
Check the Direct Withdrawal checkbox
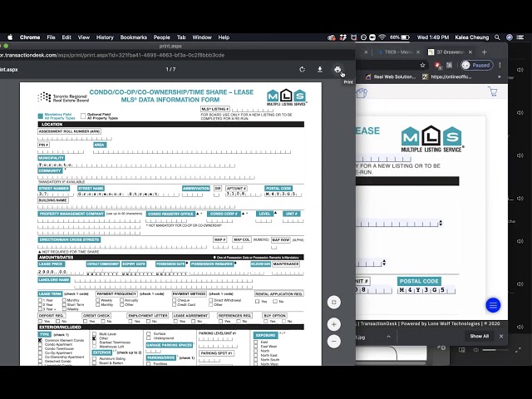tap(210, 300)
